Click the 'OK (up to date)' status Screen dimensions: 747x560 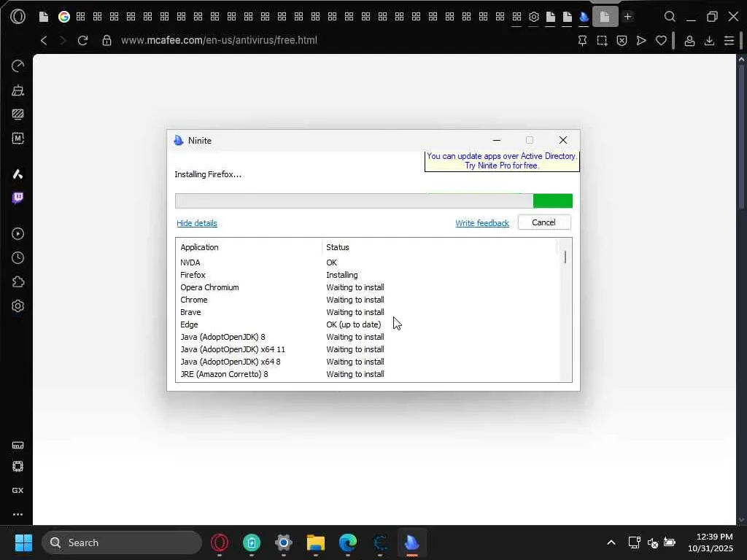click(x=354, y=324)
